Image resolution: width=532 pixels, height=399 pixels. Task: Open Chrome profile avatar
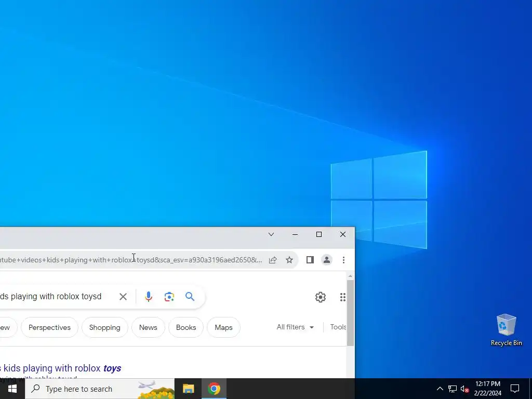(x=327, y=260)
